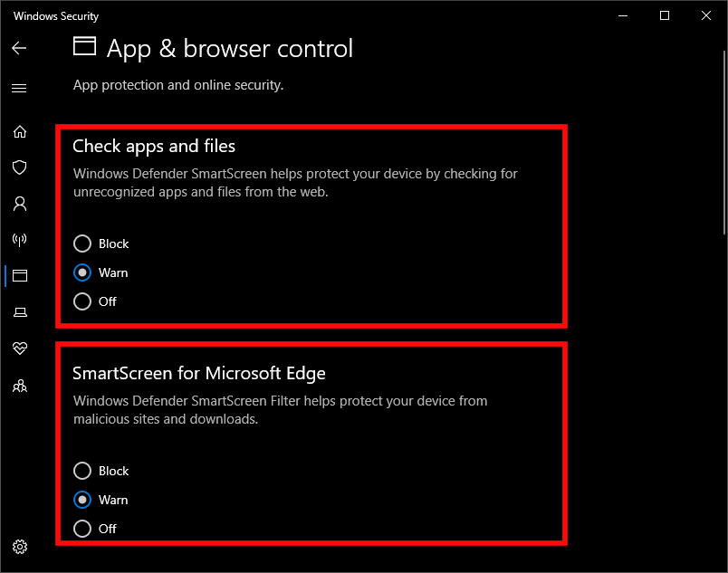Image resolution: width=728 pixels, height=573 pixels.
Task: Open Settings gear at bottom left
Action: [x=19, y=547]
